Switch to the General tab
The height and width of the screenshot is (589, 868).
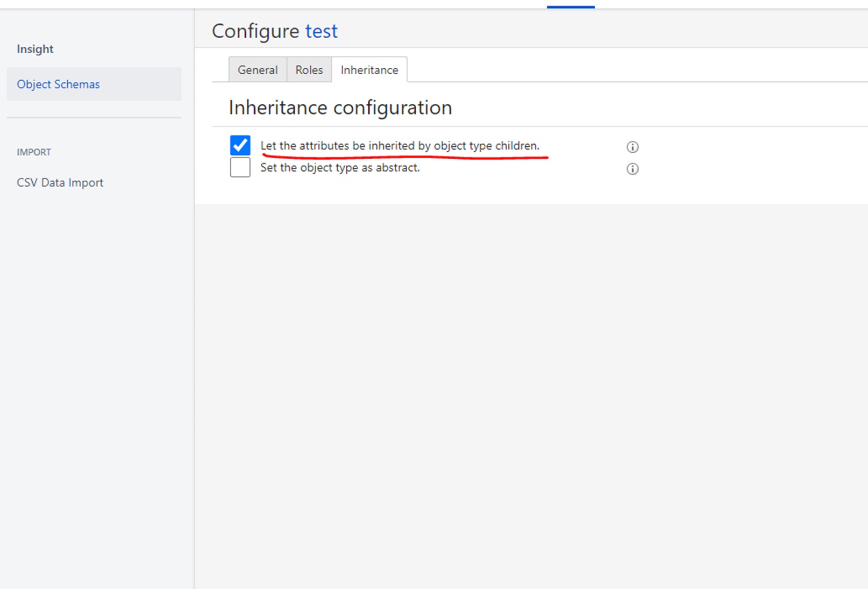(x=258, y=70)
